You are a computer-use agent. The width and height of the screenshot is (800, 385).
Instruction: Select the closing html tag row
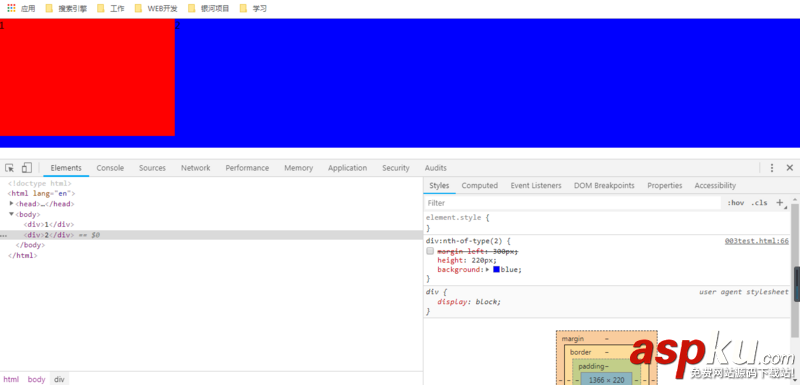click(x=22, y=255)
